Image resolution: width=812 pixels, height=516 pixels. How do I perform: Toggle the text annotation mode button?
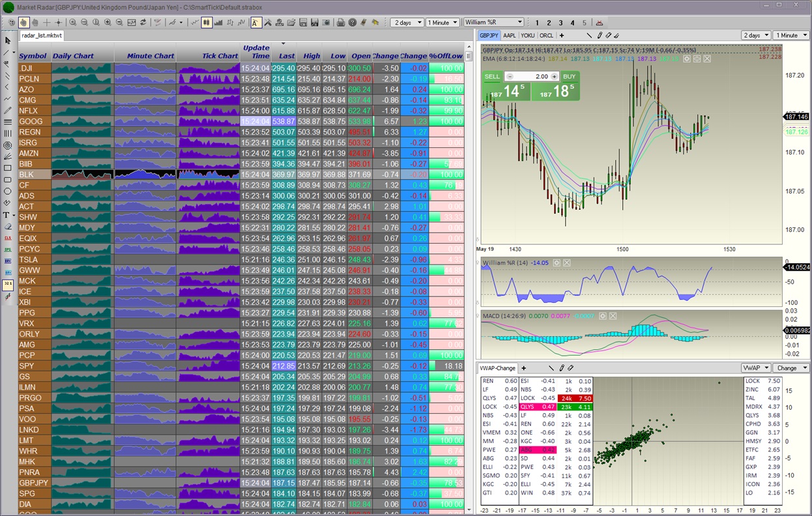255,22
